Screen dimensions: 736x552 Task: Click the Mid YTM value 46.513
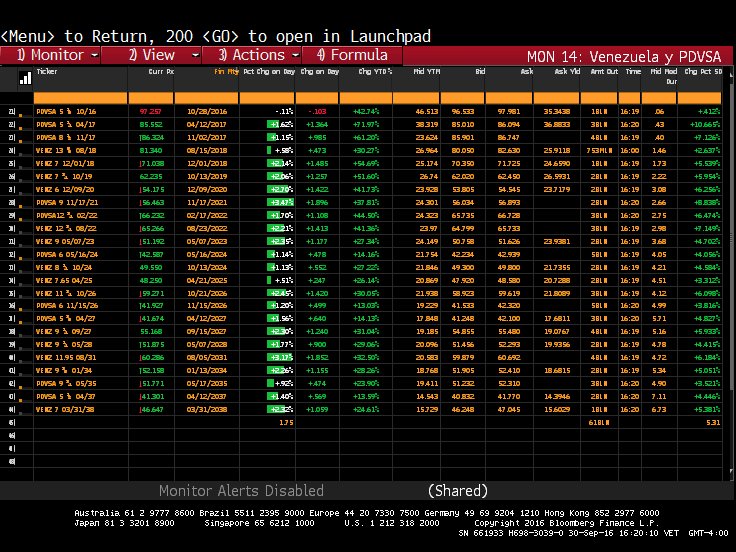click(x=427, y=112)
